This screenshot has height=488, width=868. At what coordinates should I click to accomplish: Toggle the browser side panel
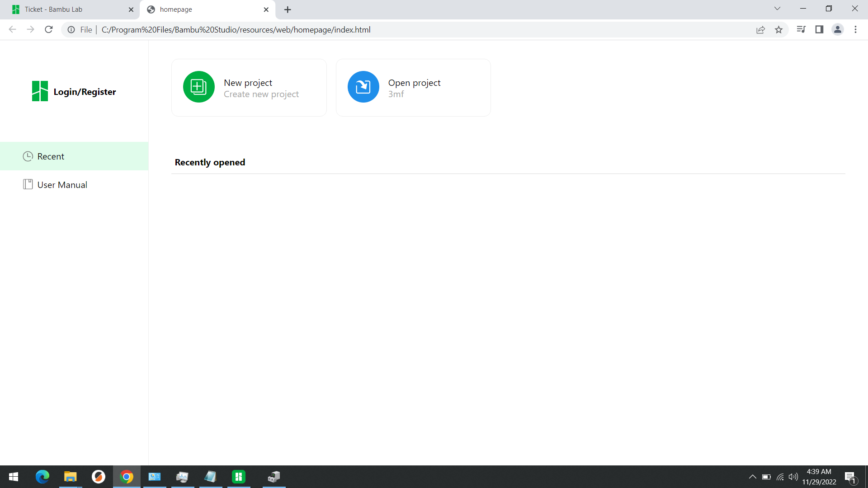[x=819, y=30]
